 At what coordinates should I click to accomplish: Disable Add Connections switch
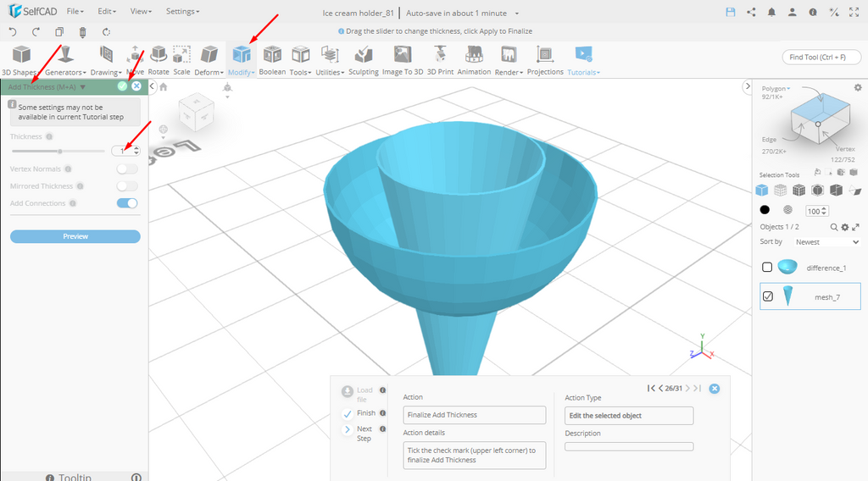tap(127, 203)
